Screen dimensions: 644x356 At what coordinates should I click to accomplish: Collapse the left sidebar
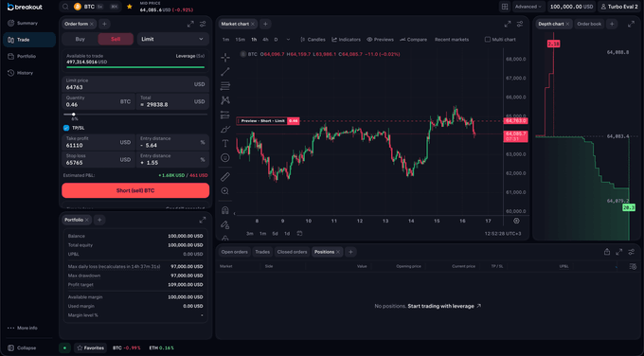click(x=23, y=347)
